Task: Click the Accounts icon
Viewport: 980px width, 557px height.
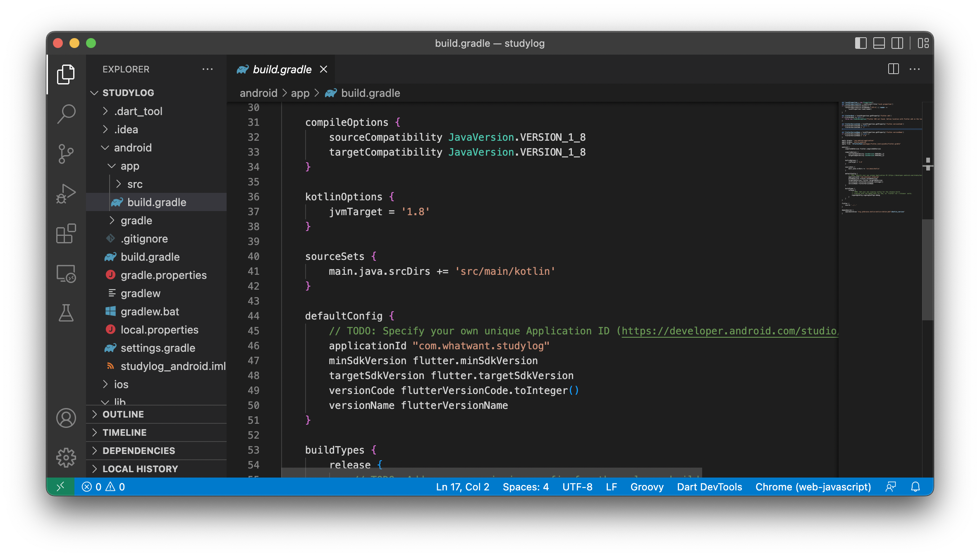Action: click(x=66, y=418)
